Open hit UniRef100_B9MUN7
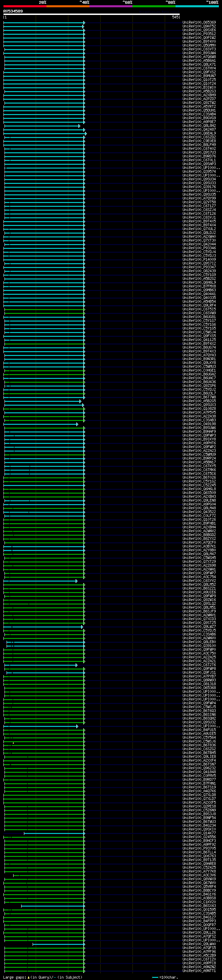The image size is (222, 980). (x=199, y=76)
